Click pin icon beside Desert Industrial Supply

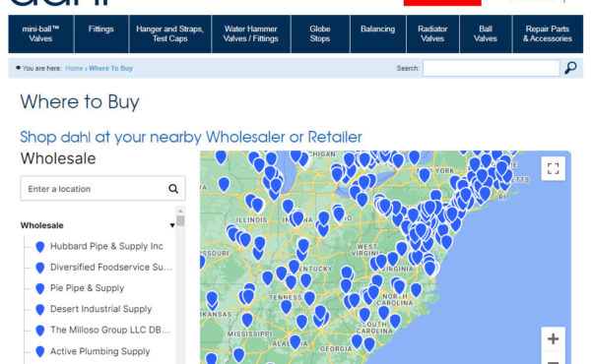(x=40, y=310)
